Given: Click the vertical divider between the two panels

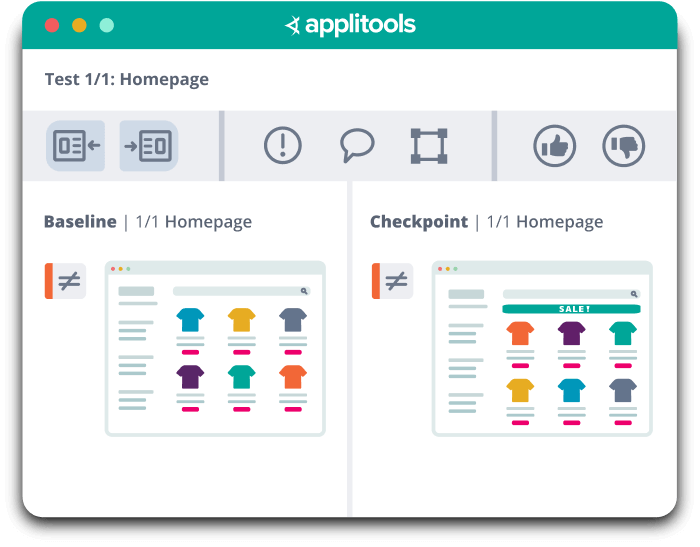Looking at the screenshot, I should [350, 348].
